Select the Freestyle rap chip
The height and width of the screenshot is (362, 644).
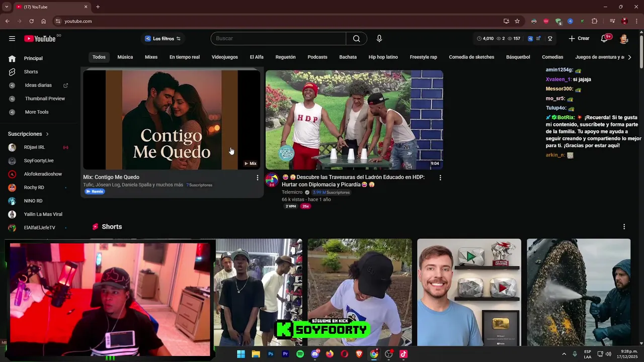coord(423,57)
